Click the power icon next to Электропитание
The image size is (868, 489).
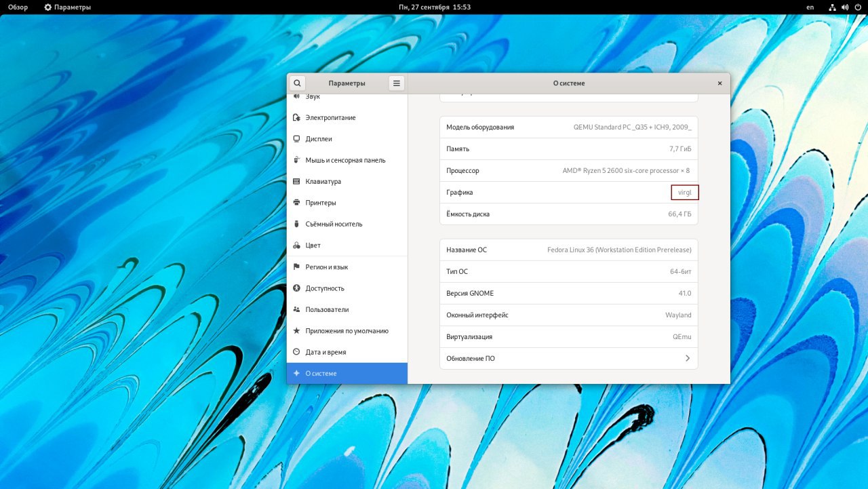pyautogui.click(x=296, y=117)
